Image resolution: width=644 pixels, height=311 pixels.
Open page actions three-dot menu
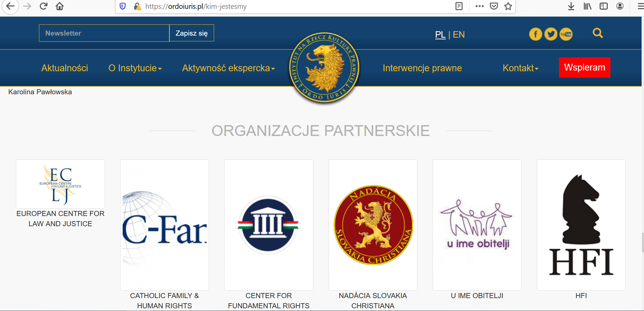click(x=479, y=6)
